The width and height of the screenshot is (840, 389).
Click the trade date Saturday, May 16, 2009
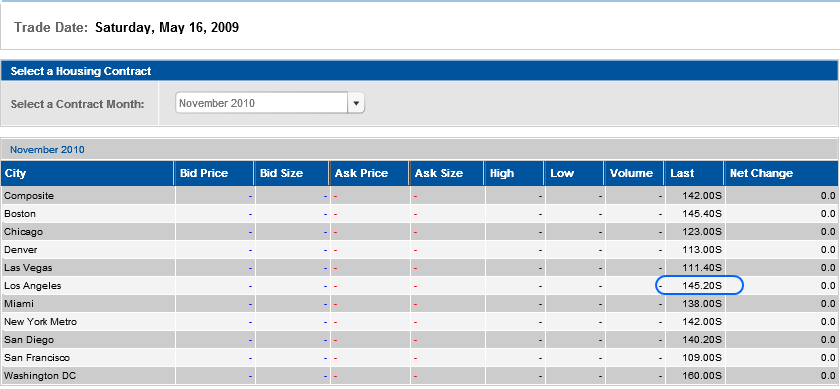(x=167, y=27)
